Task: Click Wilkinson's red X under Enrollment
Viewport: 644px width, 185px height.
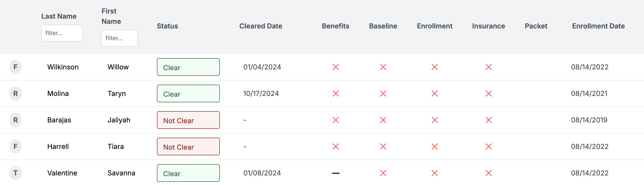Action: (x=434, y=67)
